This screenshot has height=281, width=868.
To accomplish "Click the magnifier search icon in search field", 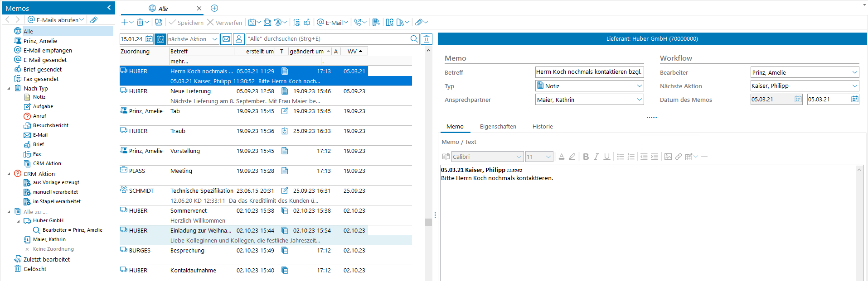I will coord(414,39).
